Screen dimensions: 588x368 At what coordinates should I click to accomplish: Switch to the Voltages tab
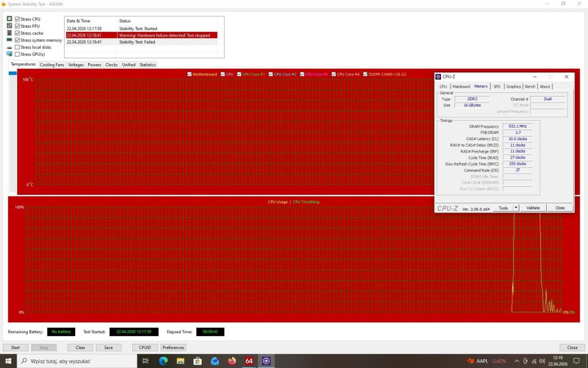(76, 65)
